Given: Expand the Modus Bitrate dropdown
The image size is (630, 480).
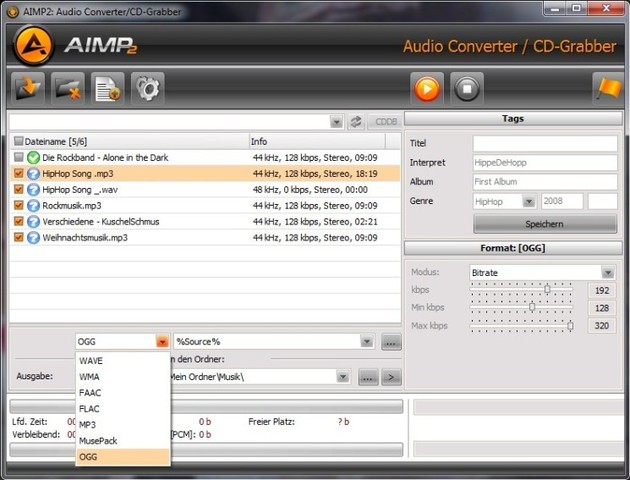Looking at the screenshot, I should (x=608, y=272).
